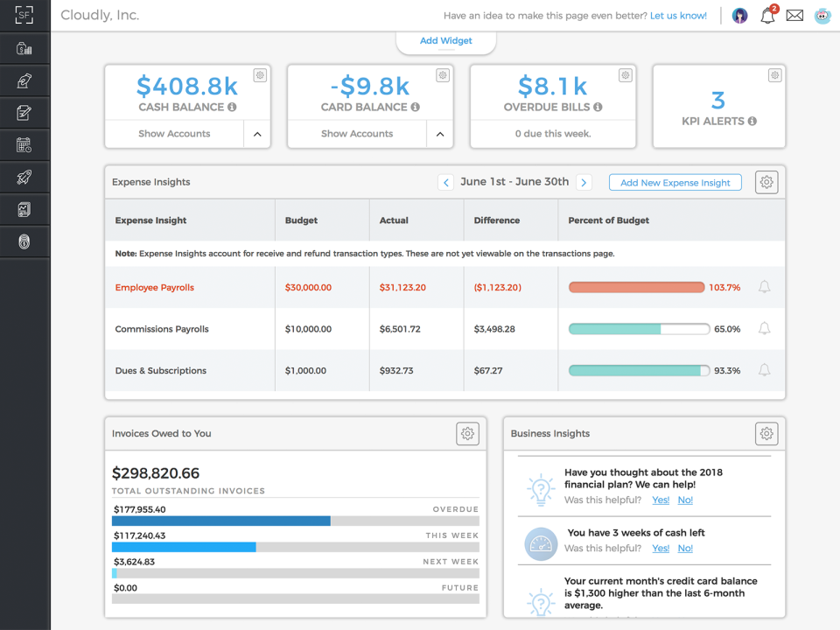The height and width of the screenshot is (630, 840).
Task: Open the calendar icon in sidebar
Action: pos(24,145)
